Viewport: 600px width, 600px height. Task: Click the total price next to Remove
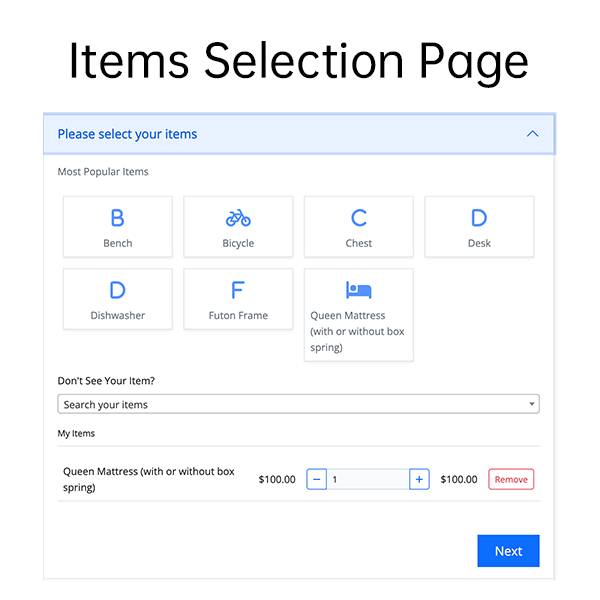tap(459, 480)
